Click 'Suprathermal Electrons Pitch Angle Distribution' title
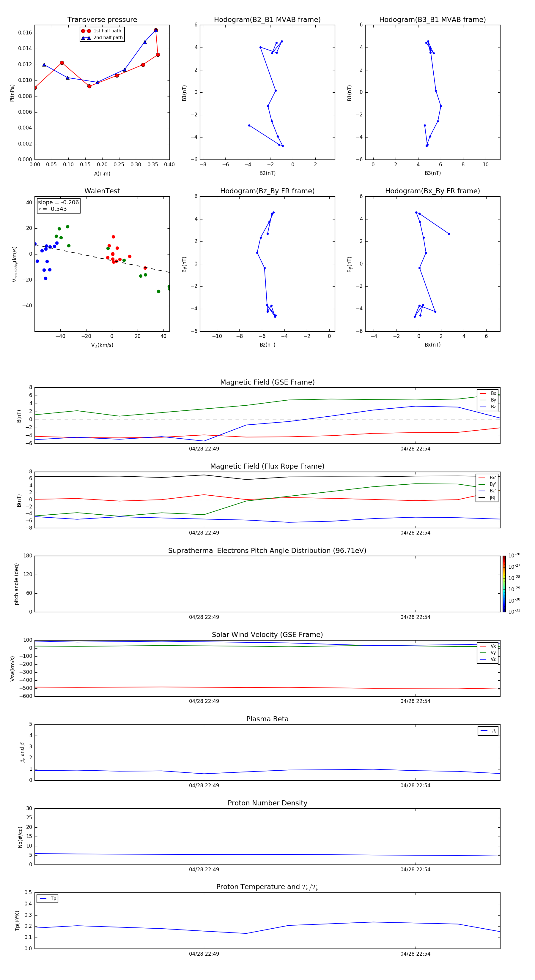The height and width of the screenshot is (980, 535). (x=267, y=551)
